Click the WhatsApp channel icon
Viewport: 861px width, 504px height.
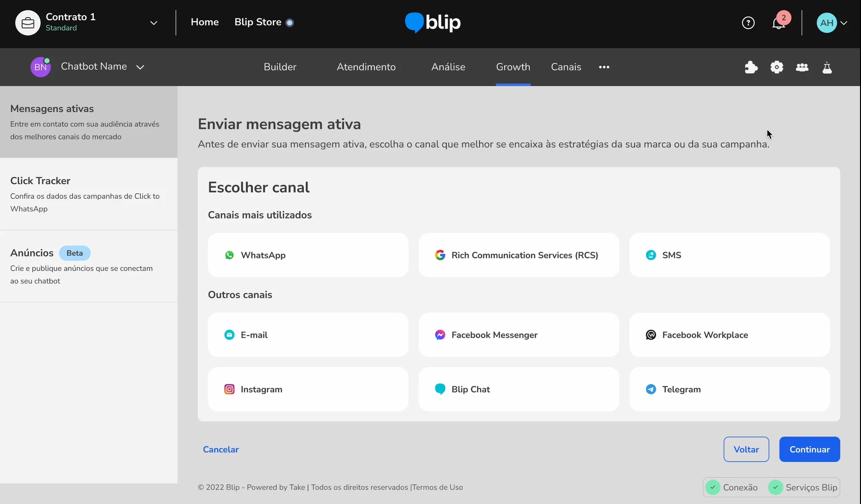point(230,255)
